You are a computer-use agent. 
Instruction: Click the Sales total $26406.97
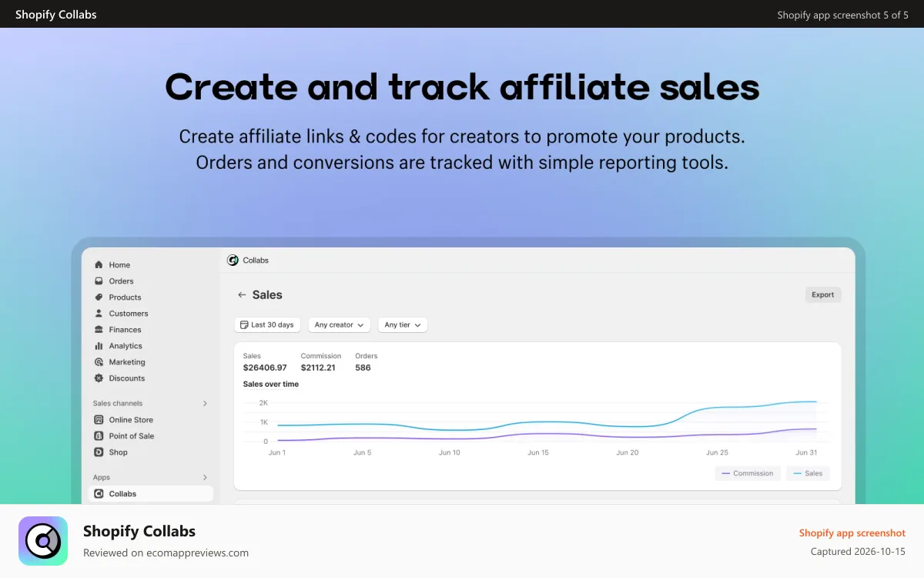pyautogui.click(x=265, y=368)
